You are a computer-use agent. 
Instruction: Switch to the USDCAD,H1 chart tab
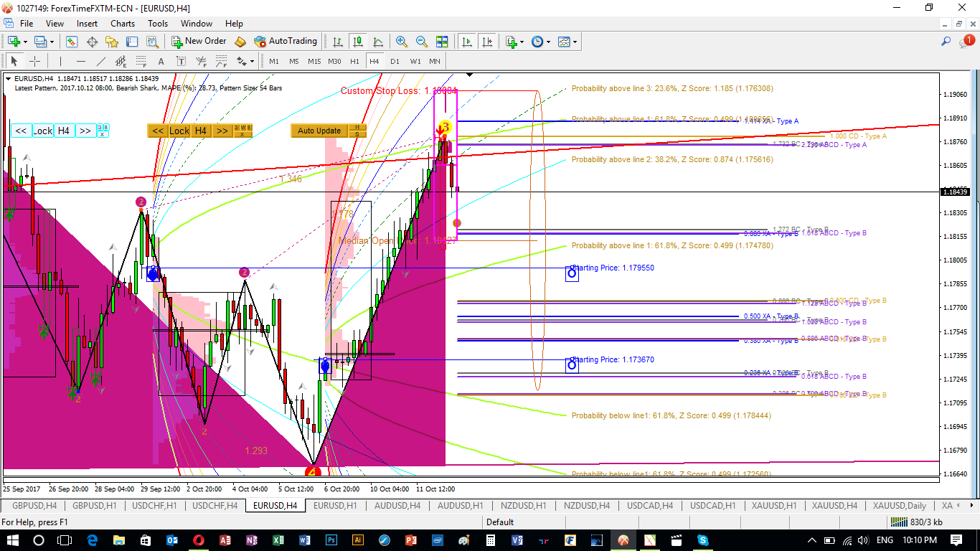point(713,506)
